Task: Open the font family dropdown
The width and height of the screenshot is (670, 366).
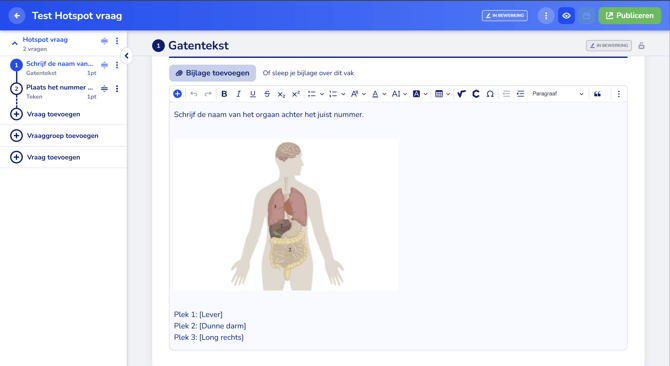Action: pos(358,94)
